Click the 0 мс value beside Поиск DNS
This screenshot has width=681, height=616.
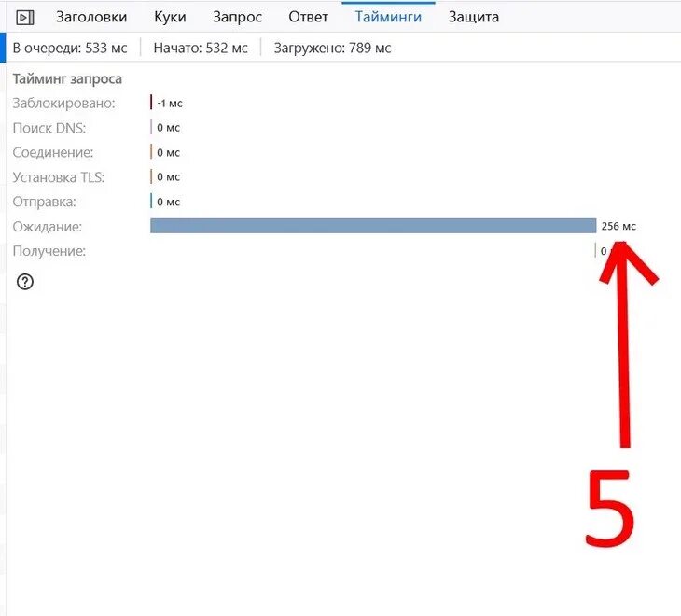[x=169, y=128]
